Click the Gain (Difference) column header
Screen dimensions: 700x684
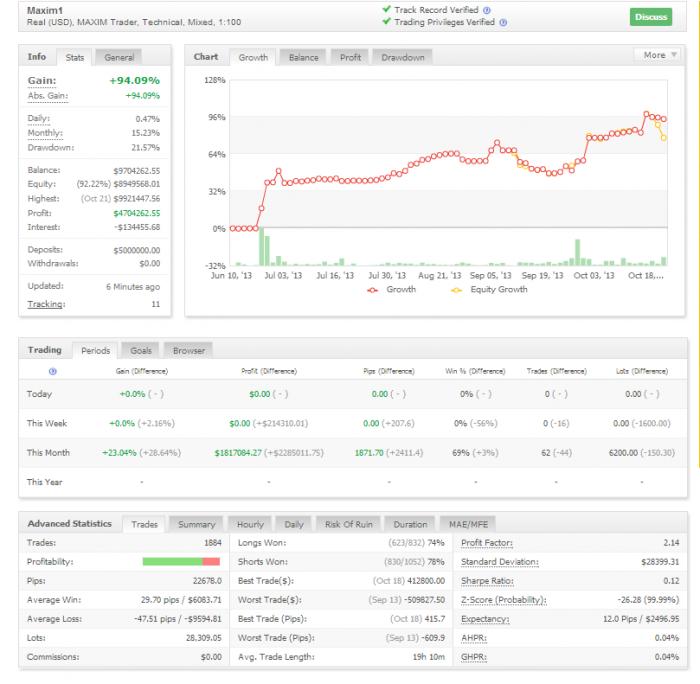142,371
